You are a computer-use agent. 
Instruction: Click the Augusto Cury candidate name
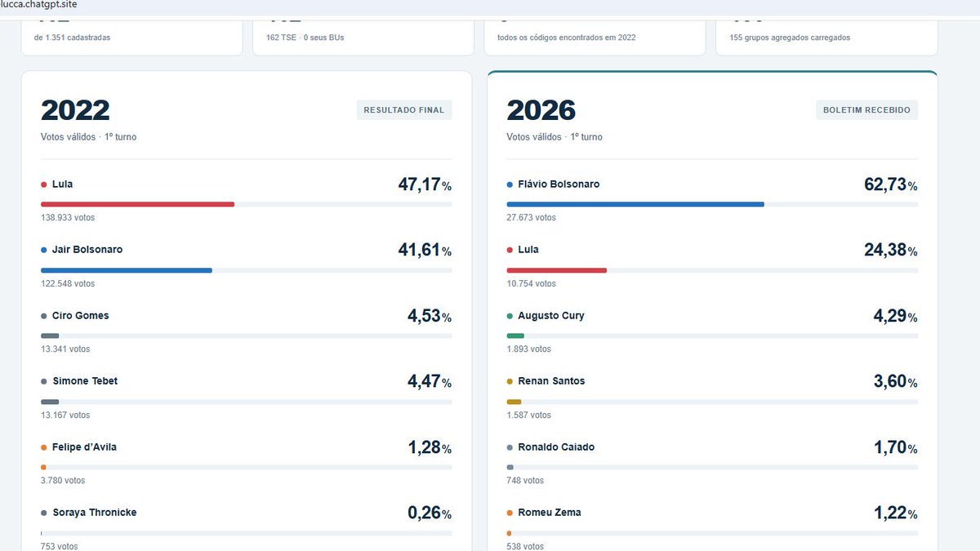coord(551,316)
